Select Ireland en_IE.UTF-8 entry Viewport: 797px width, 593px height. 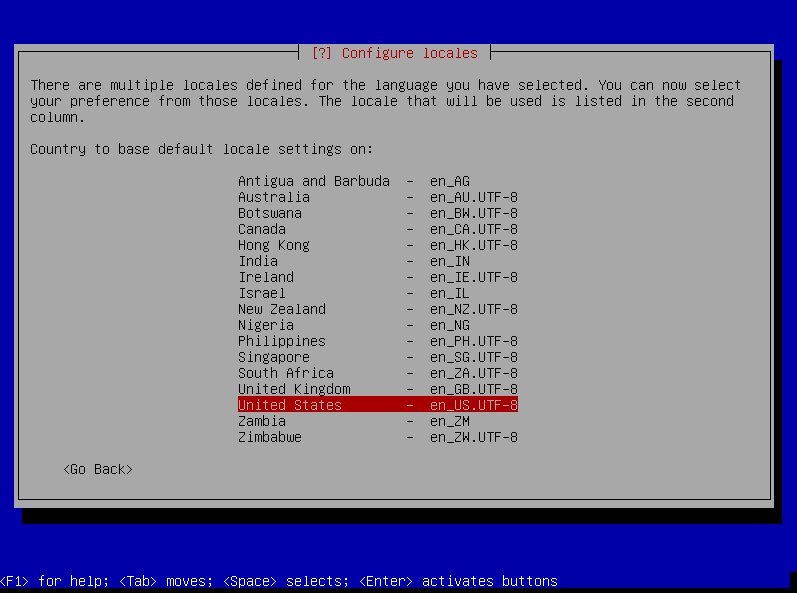tap(377, 277)
